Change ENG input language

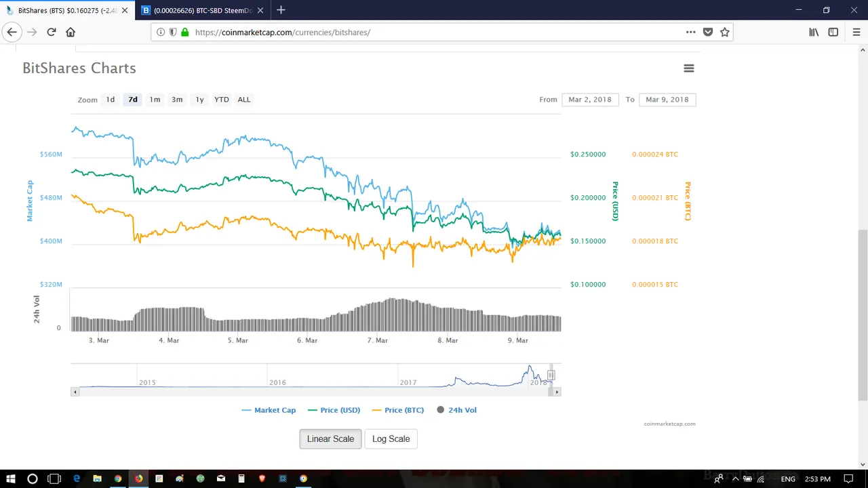788,479
